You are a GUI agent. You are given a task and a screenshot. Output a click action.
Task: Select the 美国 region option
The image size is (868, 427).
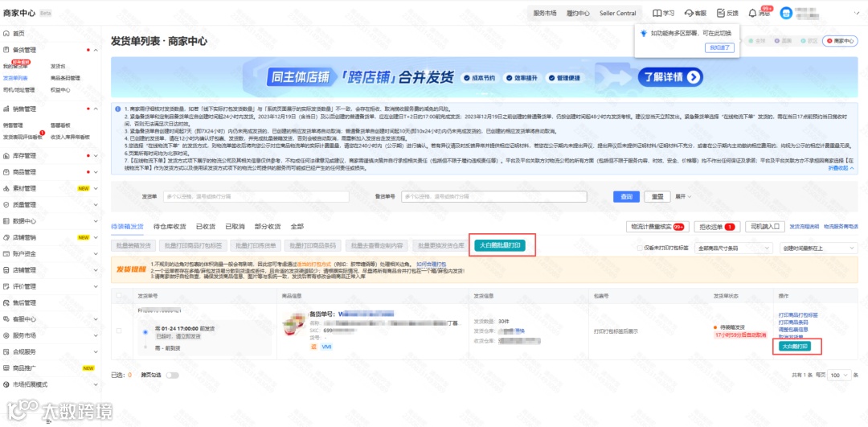pyautogui.click(x=783, y=41)
